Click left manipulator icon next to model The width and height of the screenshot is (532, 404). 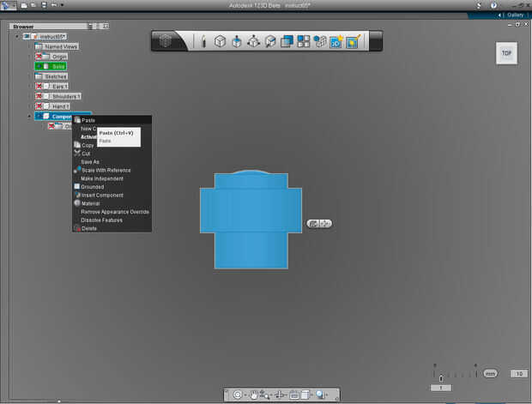pyautogui.click(x=313, y=224)
